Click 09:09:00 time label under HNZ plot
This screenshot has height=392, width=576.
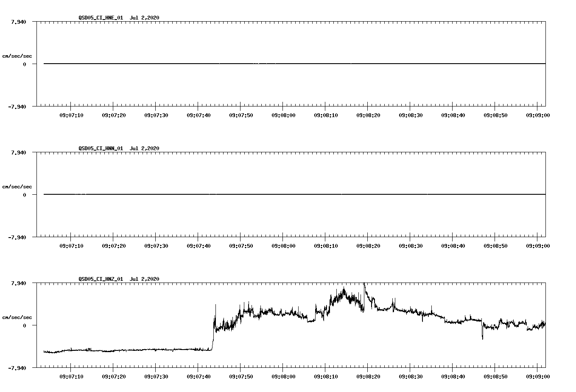(x=538, y=376)
